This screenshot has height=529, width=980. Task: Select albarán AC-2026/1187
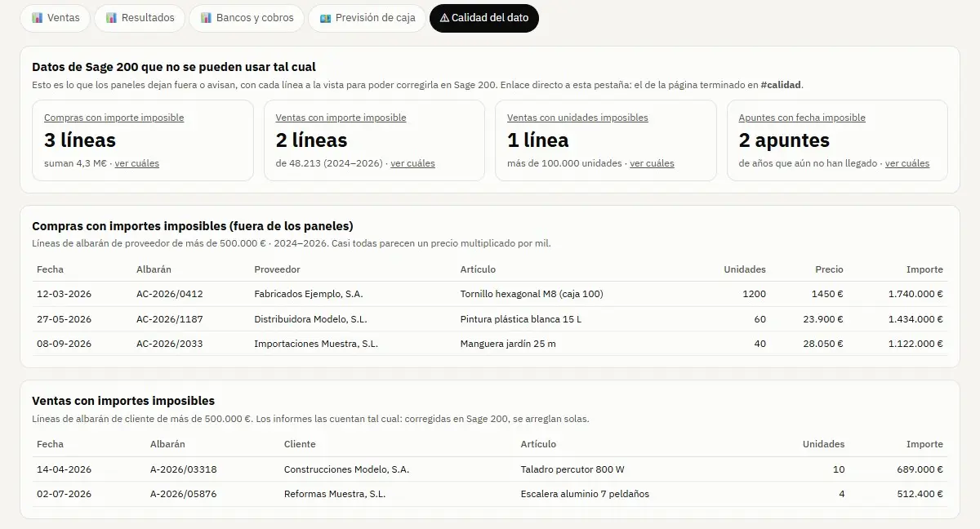tap(169, 319)
